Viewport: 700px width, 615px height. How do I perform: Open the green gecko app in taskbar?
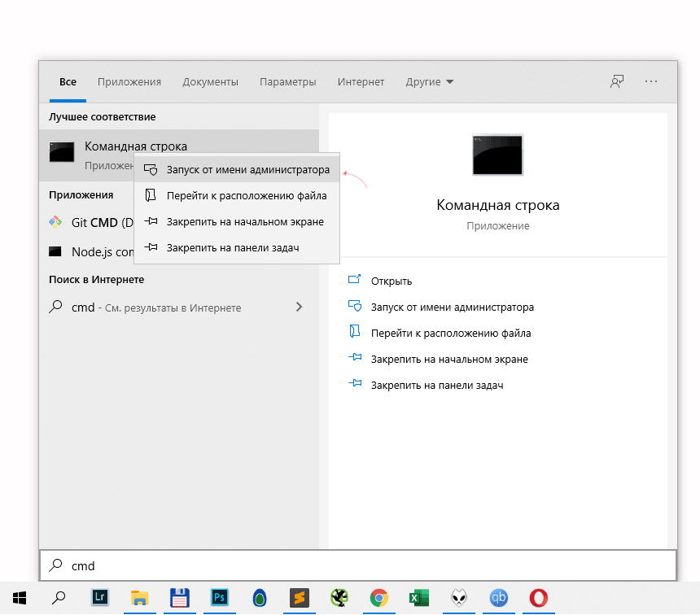coord(339,598)
